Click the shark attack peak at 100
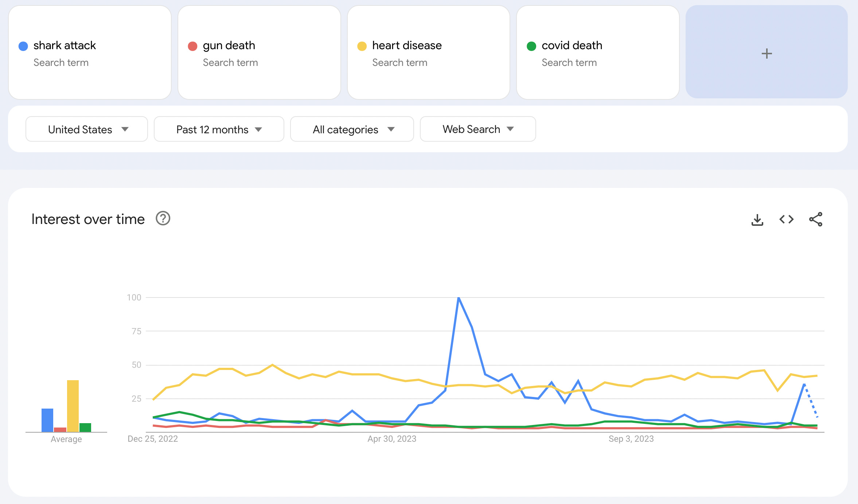 tap(459, 298)
